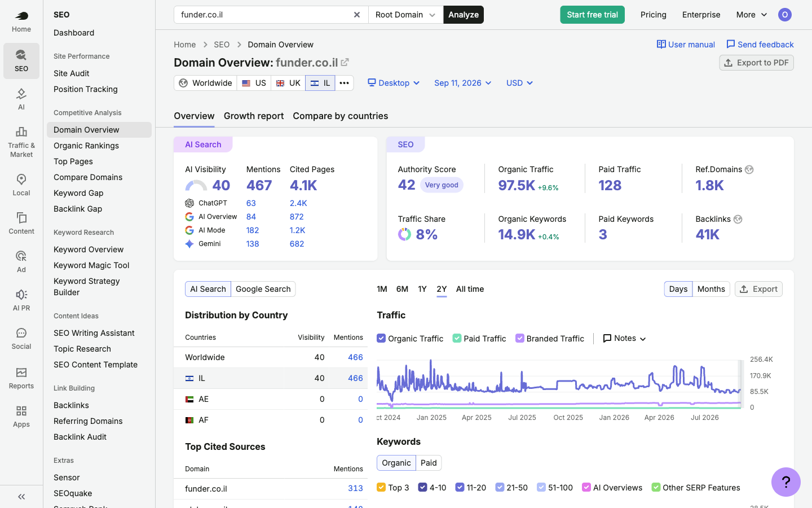Select the 1Y time range
This screenshot has width=812, height=508.
422,289
